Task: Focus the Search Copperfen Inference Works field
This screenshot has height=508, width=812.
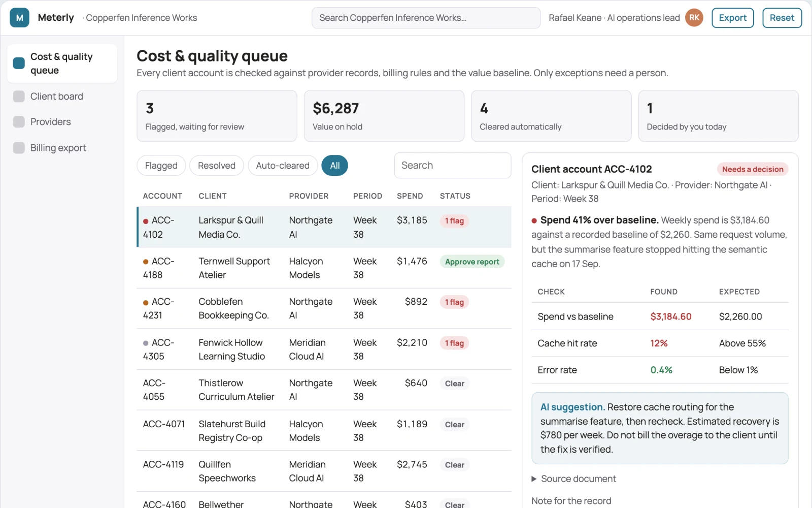Action: (x=426, y=18)
